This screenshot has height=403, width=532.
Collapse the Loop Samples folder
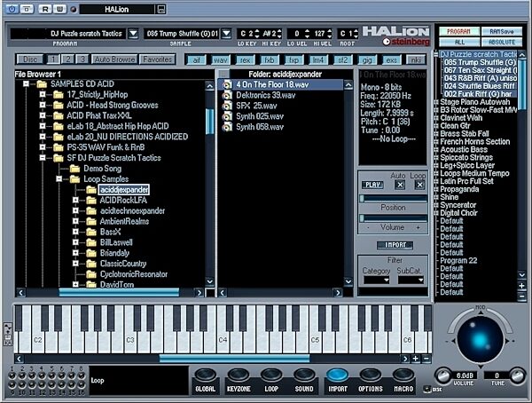click(59, 178)
